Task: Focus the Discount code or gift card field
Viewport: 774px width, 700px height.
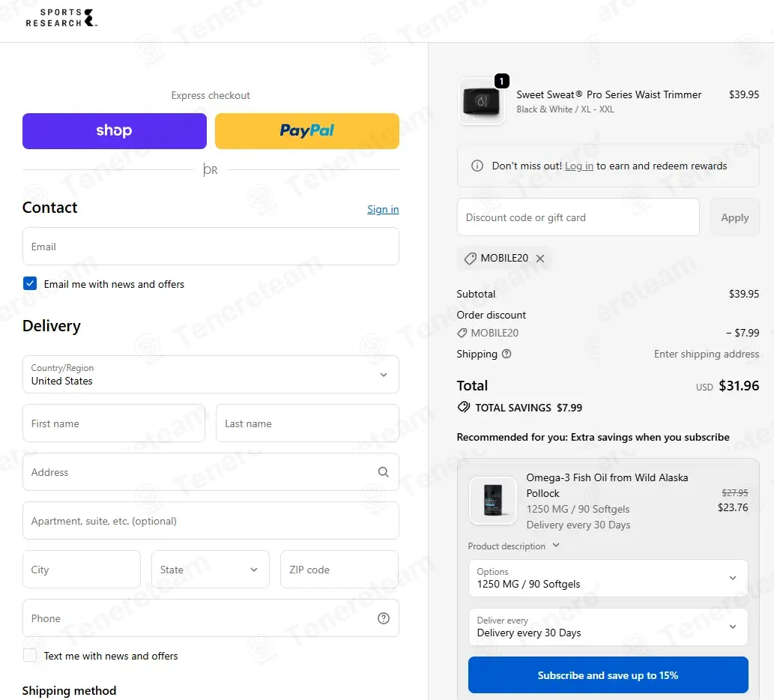Action: [x=578, y=217]
